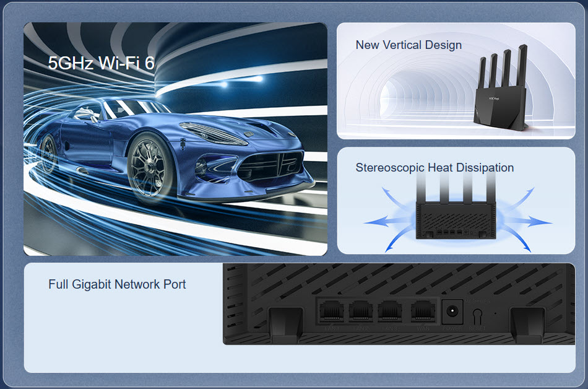Image resolution: width=588 pixels, height=389 pixels.
Task: Select the Stereoscopic Heat Dissipation label
Action: coord(435,167)
